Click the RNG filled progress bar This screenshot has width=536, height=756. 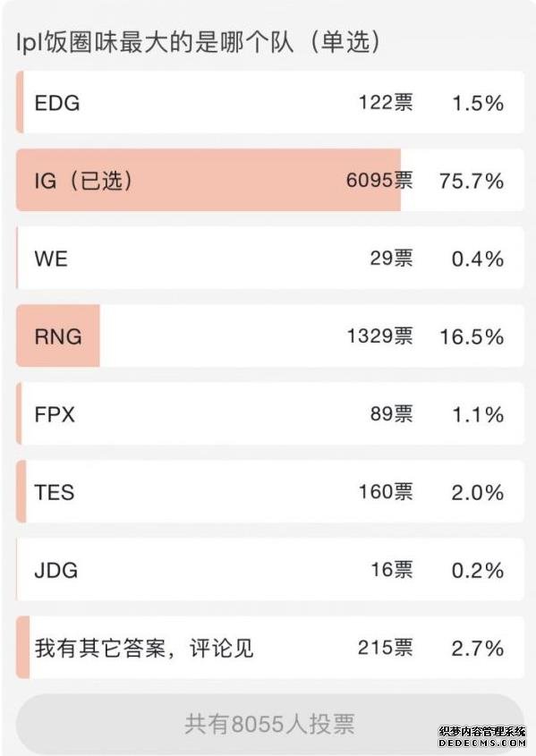[x=58, y=336]
